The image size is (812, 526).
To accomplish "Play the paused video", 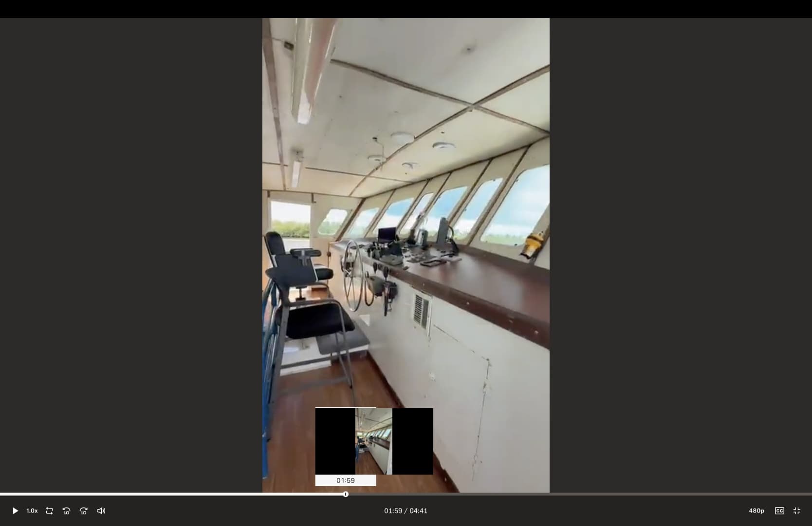I will point(15,511).
